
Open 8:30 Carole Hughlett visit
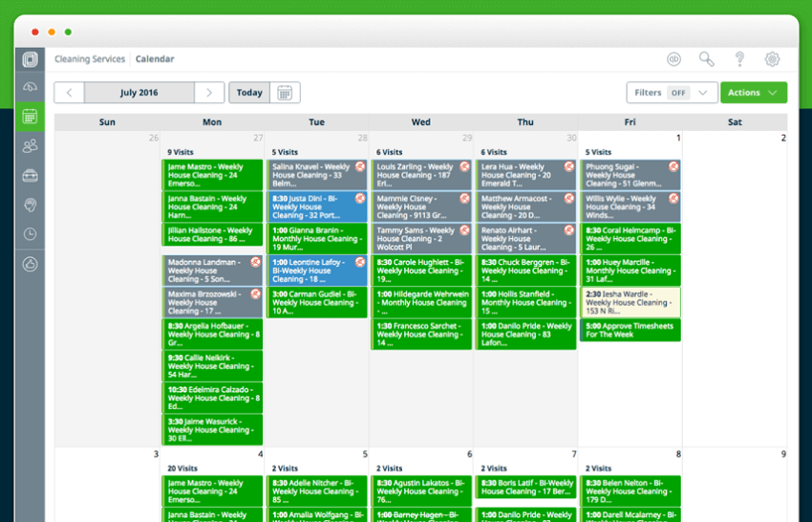coord(421,271)
